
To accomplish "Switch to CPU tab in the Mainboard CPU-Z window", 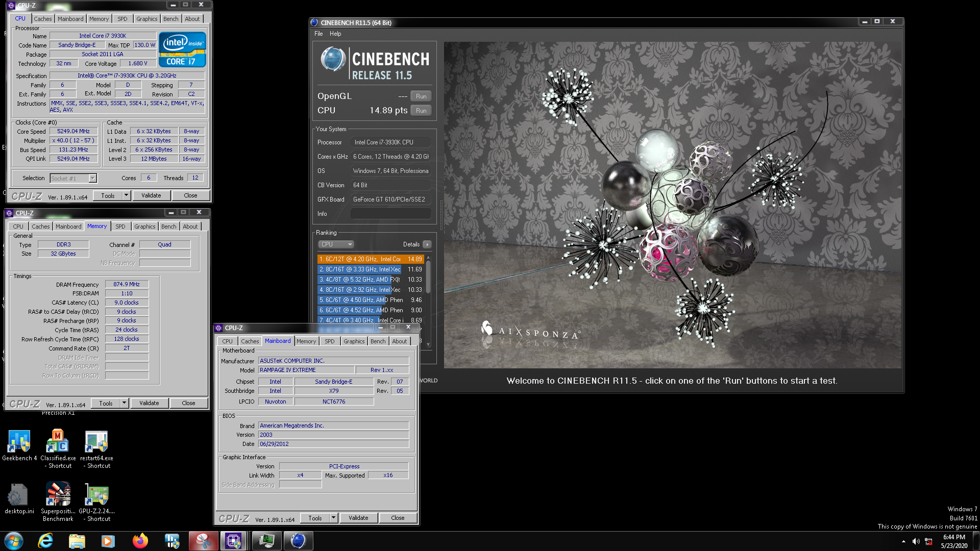I will click(228, 341).
